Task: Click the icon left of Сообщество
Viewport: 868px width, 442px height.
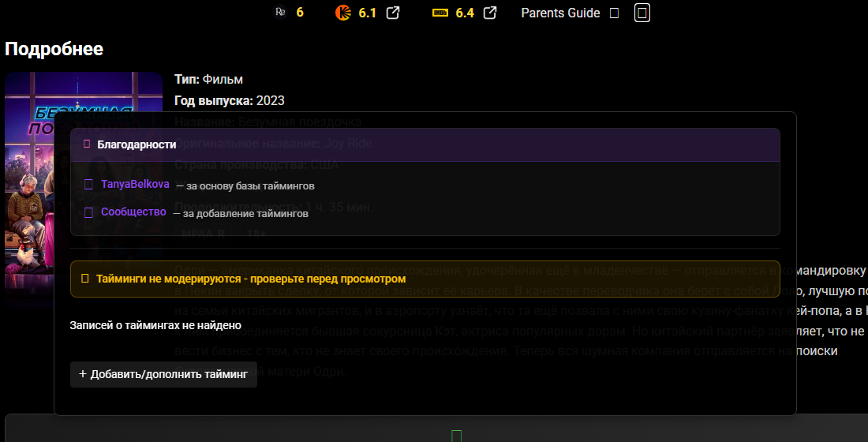Action: click(88, 212)
